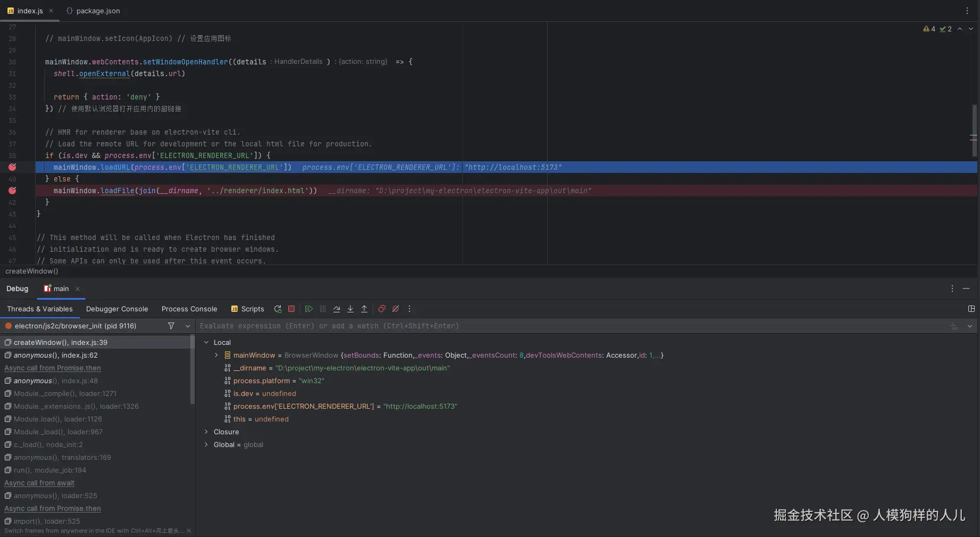Click the editor vertical scrollbar thumb
Image resolution: width=980 pixels, height=537 pixels.
click(975, 130)
